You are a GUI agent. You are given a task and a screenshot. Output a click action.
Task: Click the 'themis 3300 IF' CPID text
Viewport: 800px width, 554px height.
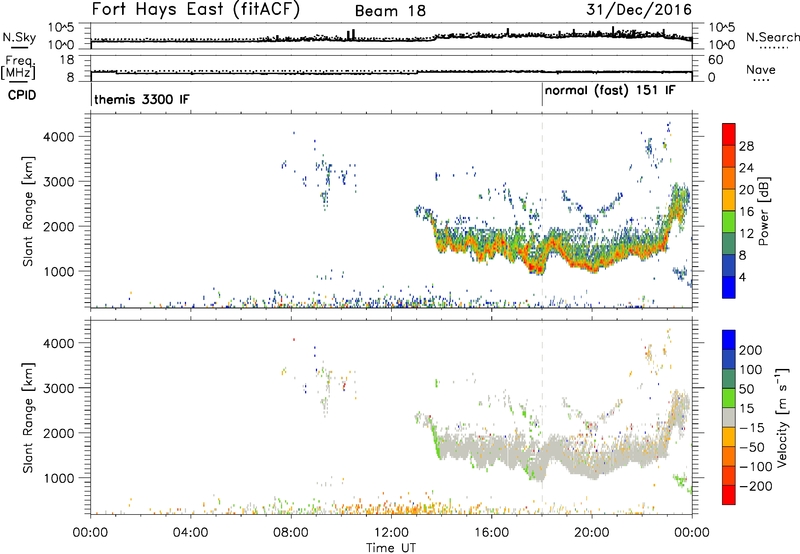[x=141, y=99]
